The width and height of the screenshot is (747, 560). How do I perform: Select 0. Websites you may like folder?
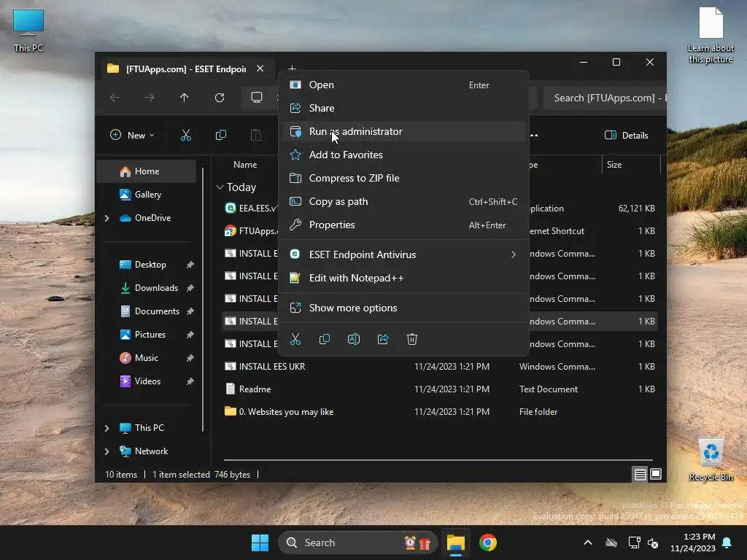tap(440, 412)
